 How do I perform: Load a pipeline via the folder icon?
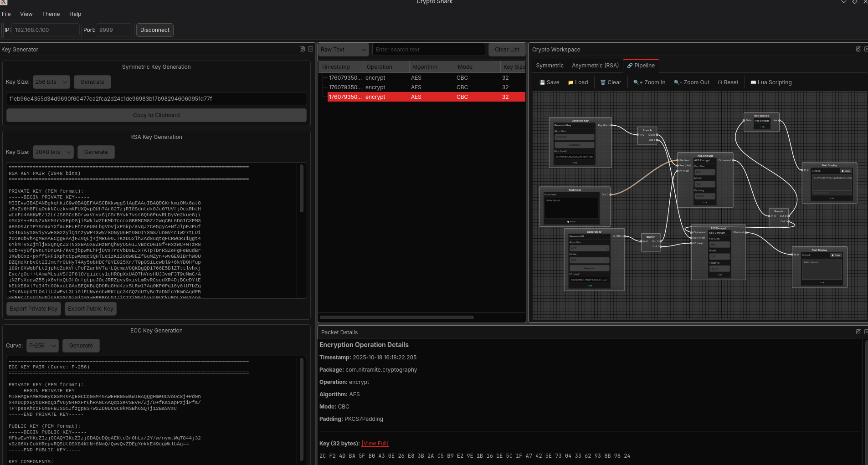577,82
